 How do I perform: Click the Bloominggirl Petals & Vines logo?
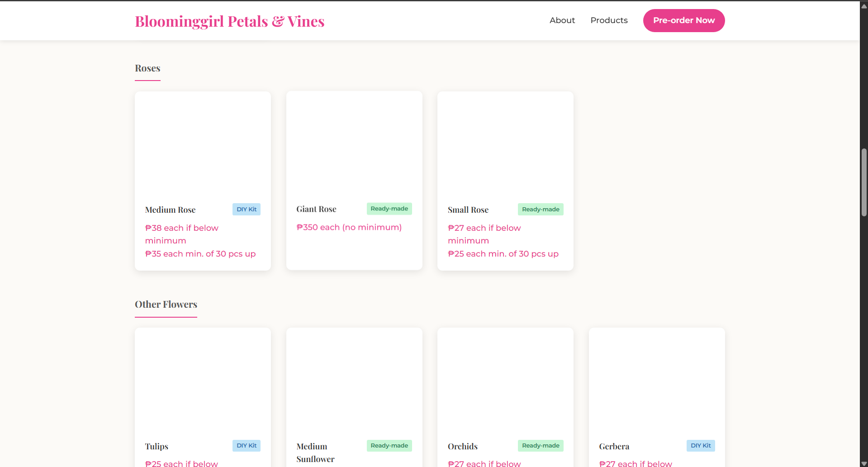229,21
